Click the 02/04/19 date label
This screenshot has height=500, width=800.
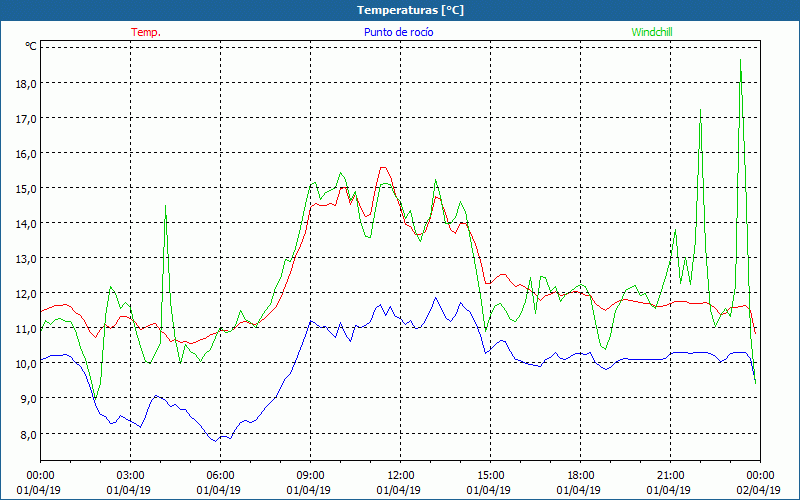[x=759, y=490]
